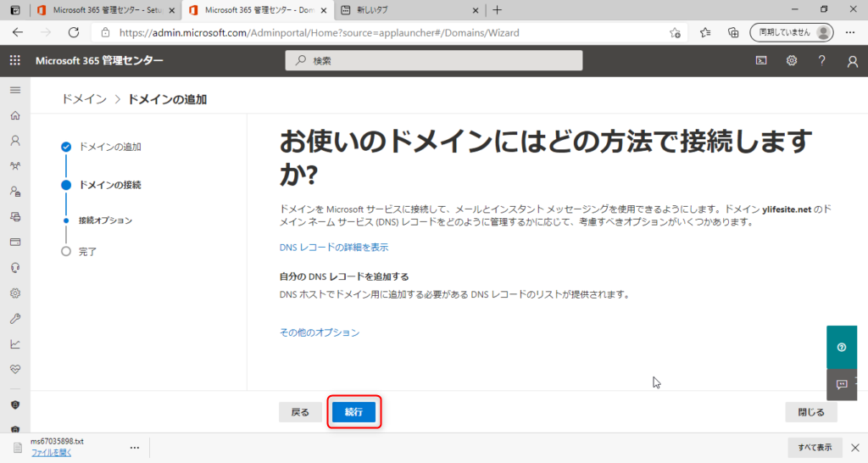Screen dimensions: 868x463
Task: Select the ドメインの接続 wizard step
Action: click(102, 185)
